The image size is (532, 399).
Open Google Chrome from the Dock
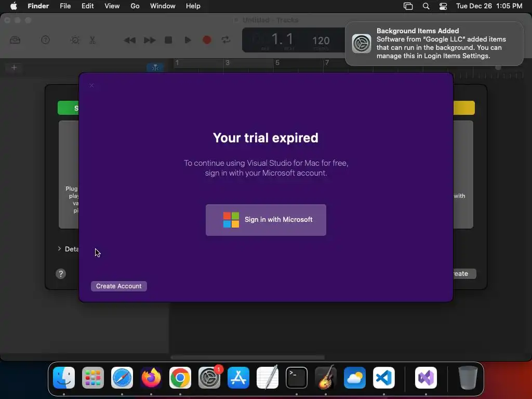tap(180, 378)
